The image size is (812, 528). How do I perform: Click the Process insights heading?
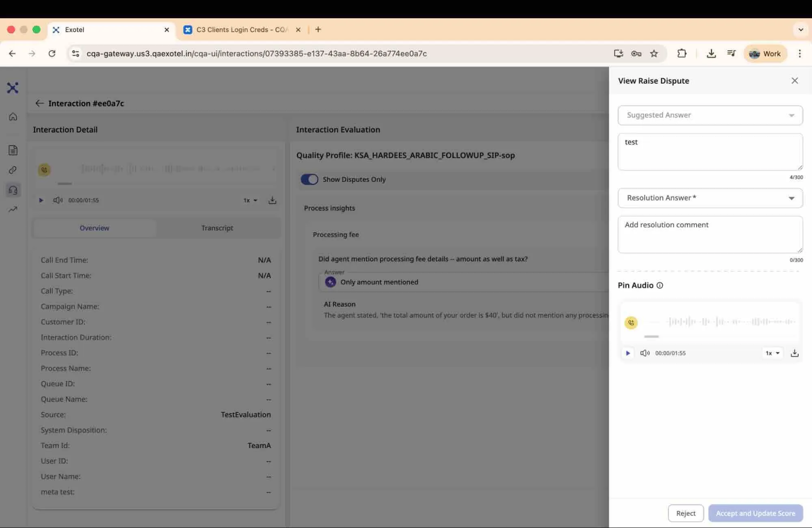click(x=329, y=208)
